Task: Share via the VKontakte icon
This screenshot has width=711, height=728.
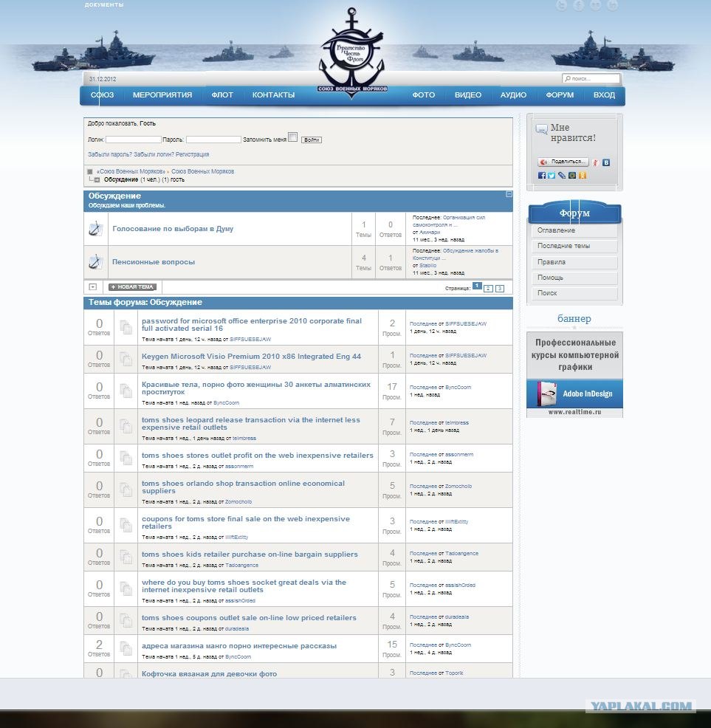Action: [606, 162]
